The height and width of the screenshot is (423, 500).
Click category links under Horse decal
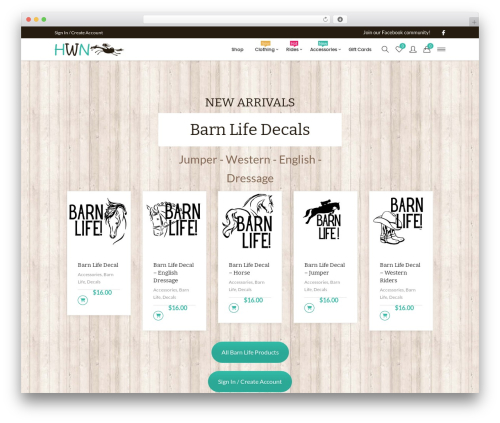[x=247, y=286]
